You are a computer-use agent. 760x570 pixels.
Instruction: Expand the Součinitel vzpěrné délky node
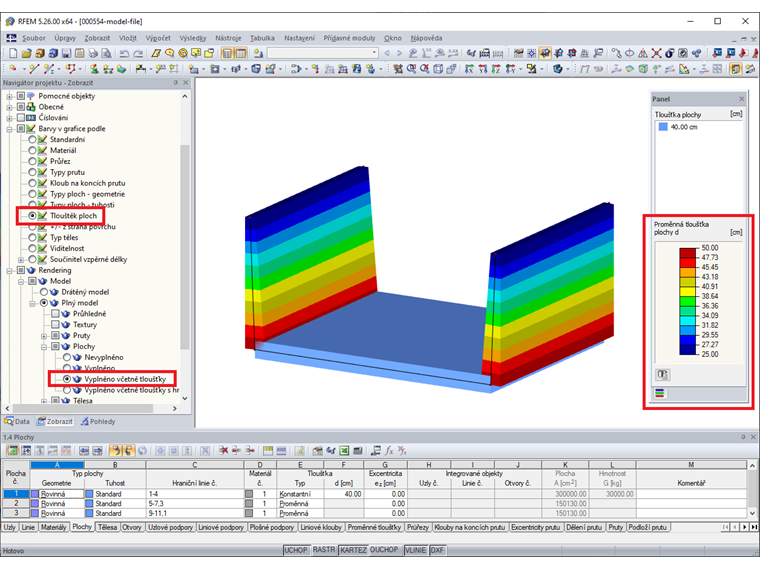(21, 259)
